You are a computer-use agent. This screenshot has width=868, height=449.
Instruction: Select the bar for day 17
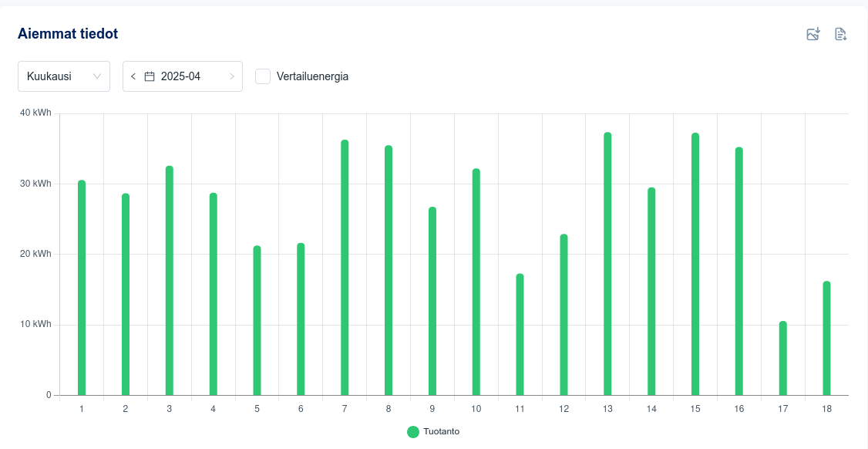783,358
